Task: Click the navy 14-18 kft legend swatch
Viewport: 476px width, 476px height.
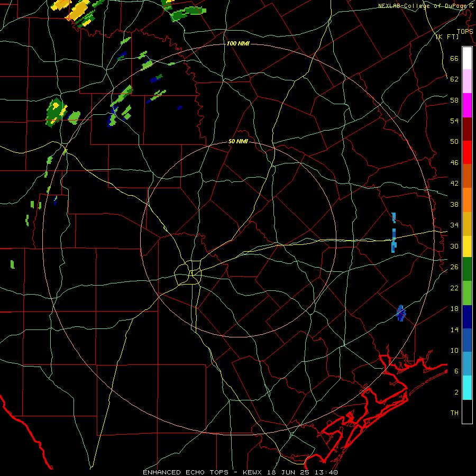Action: pos(467,317)
